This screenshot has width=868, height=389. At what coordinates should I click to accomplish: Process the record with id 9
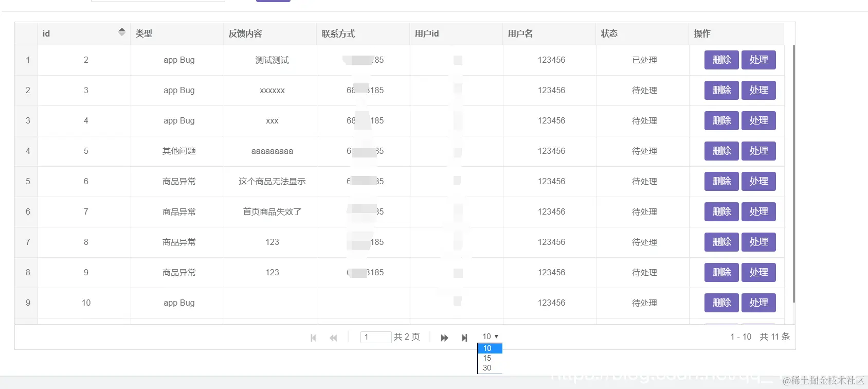(758, 272)
